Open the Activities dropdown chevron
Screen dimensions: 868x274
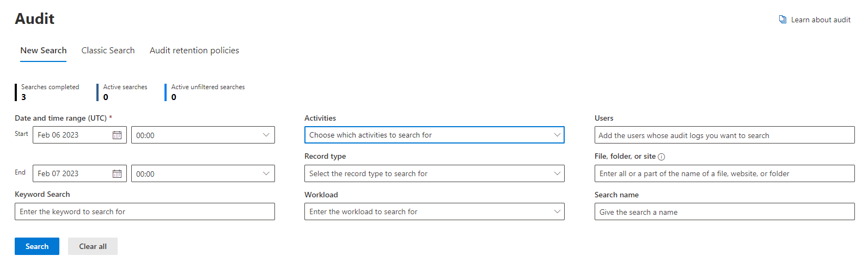click(557, 135)
